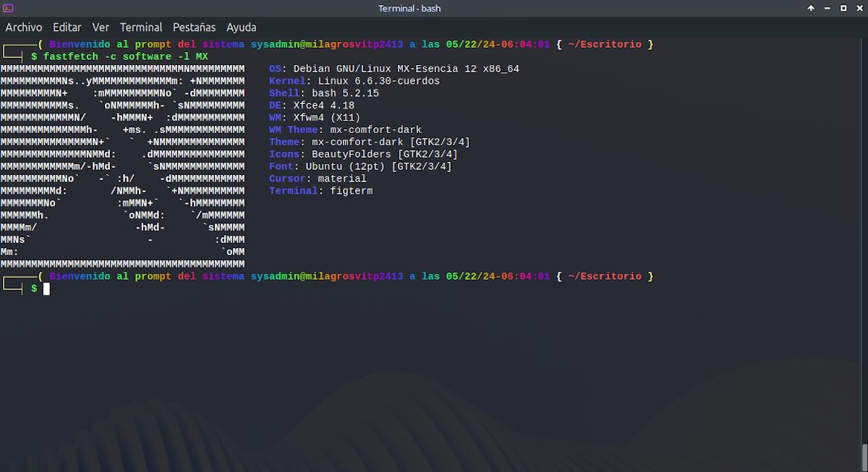
Task: Click the MX ASCII art logo
Action: click(x=123, y=166)
